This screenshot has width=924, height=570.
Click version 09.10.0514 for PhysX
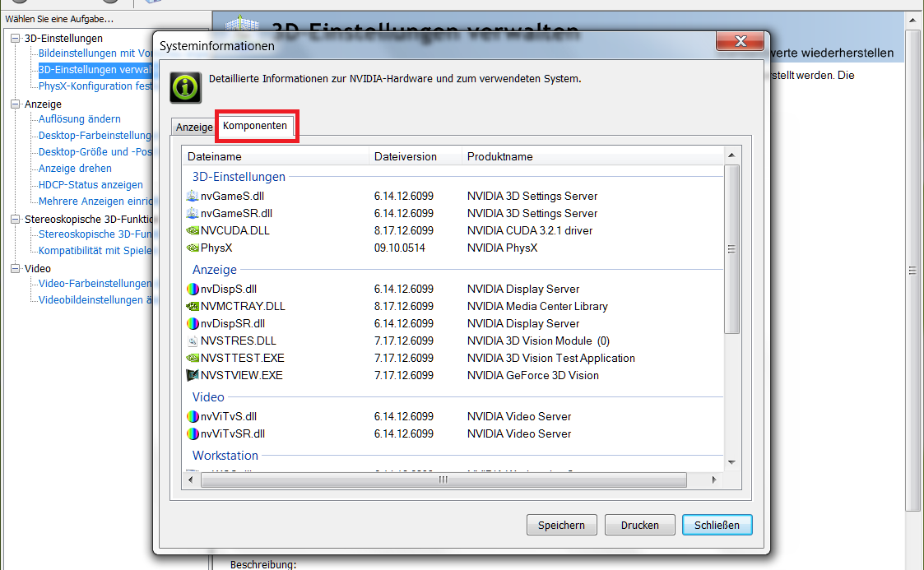pyautogui.click(x=400, y=248)
